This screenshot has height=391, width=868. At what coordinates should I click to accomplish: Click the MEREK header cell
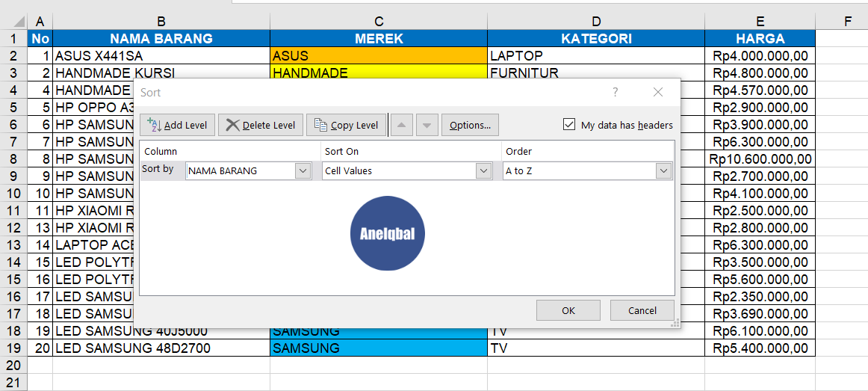coord(379,38)
